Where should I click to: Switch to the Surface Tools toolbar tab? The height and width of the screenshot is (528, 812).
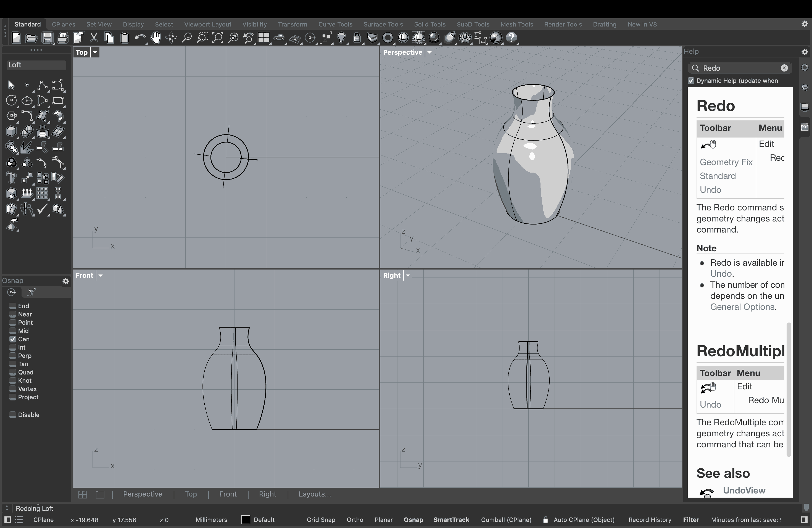pyautogui.click(x=383, y=24)
